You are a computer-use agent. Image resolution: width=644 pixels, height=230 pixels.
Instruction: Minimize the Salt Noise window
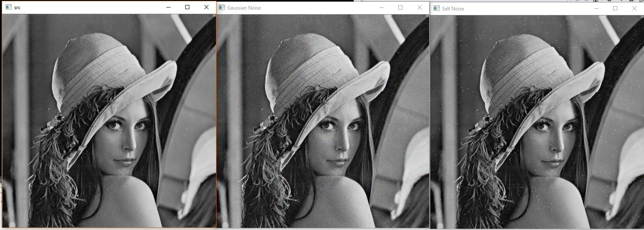click(596, 8)
